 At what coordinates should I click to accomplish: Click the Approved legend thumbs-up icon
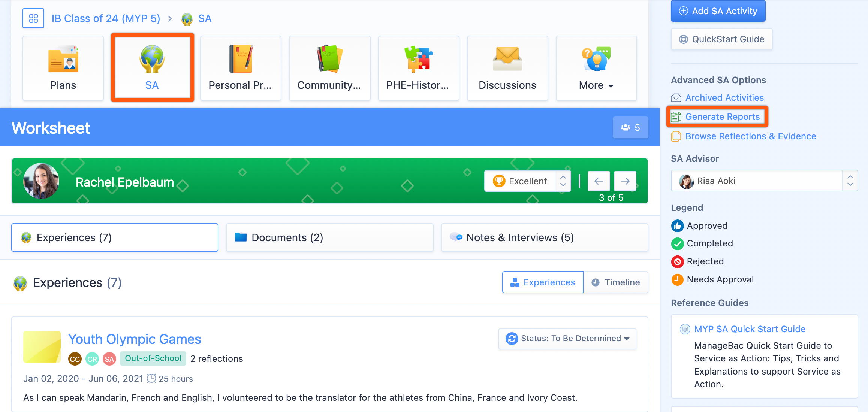[x=677, y=226]
